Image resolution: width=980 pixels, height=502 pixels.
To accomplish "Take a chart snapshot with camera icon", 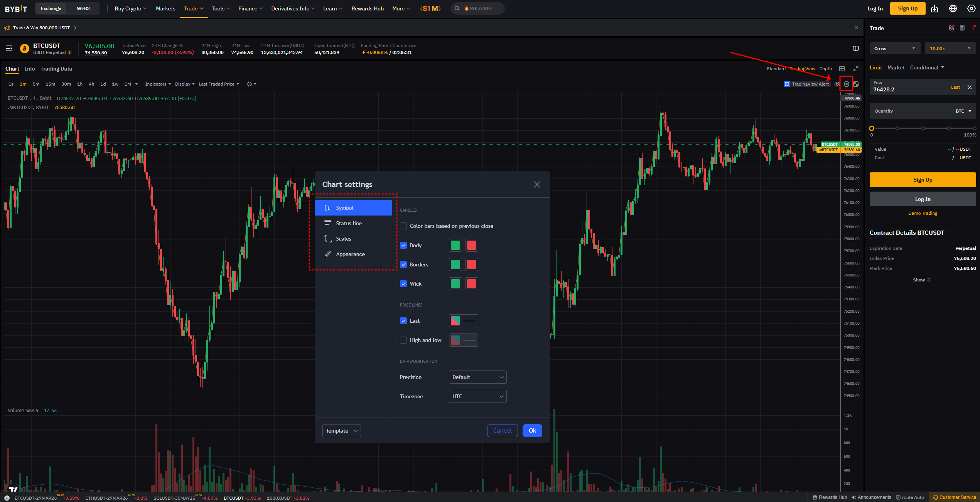I will (x=837, y=84).
